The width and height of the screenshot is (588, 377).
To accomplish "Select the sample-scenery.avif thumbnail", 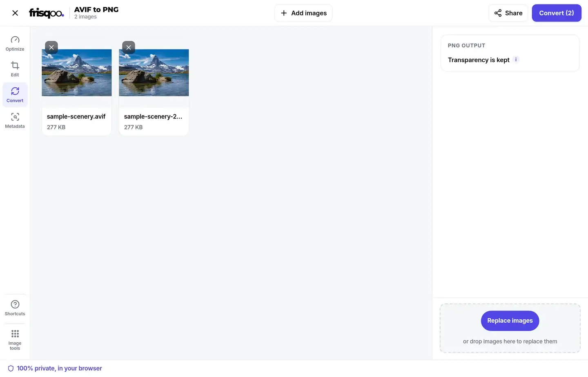I will (77, 73).
